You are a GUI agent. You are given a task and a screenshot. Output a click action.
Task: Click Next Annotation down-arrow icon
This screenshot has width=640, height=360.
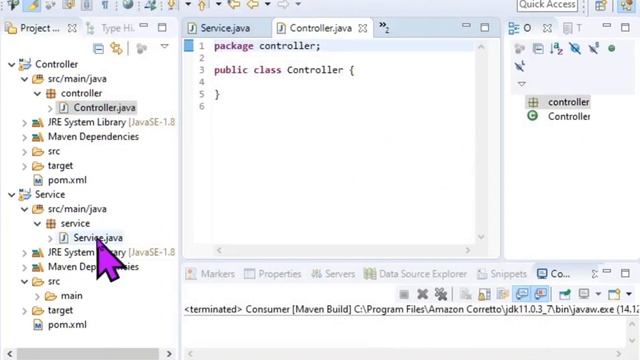pyautogui.click(x=172, y=4)
